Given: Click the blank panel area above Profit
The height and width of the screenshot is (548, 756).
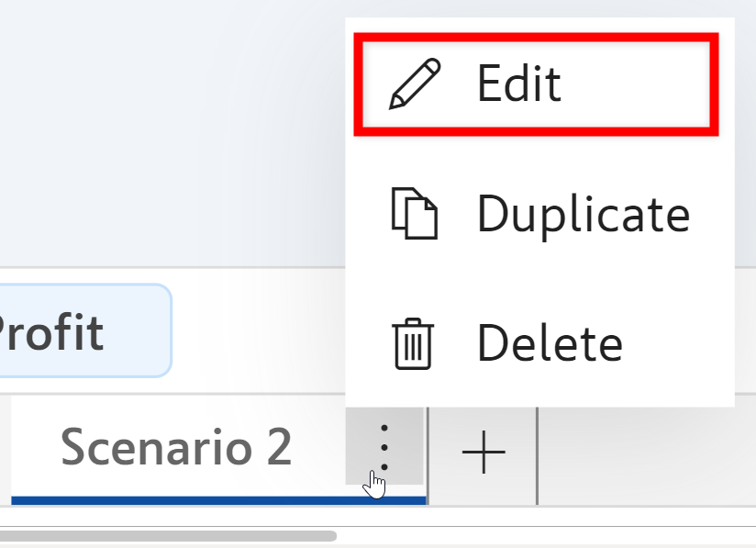Looking at the screenshot, I should [x=138, y=138].
